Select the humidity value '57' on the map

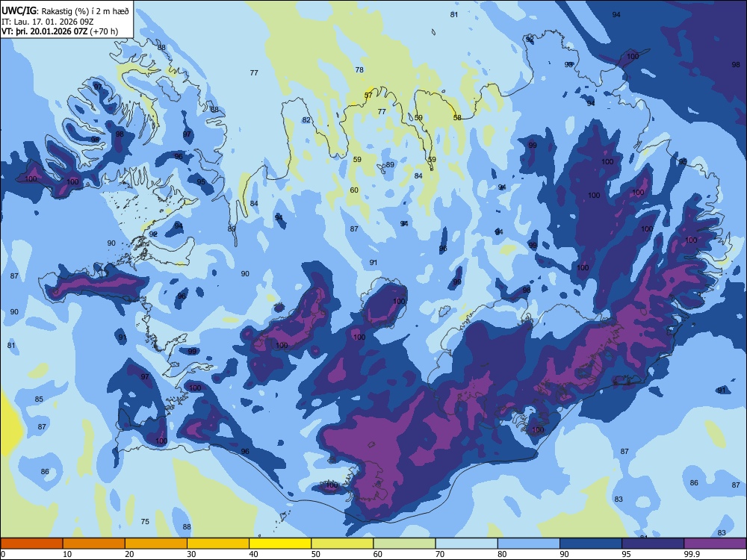click(x=368, y=96)
